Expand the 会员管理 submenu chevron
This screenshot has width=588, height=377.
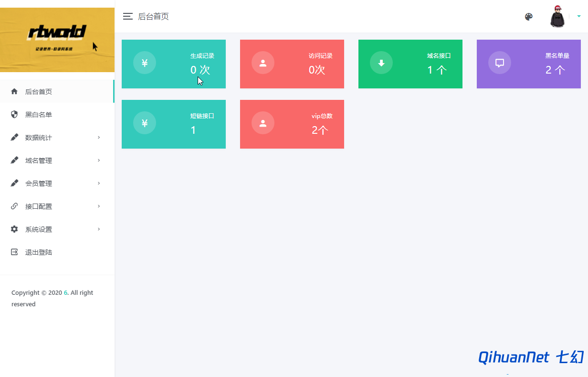[99, 183]
